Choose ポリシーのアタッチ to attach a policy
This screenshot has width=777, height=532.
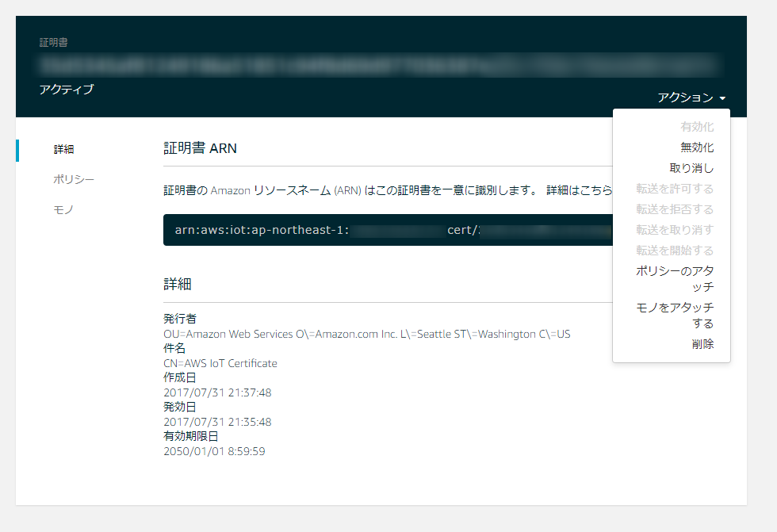(675, 278)
